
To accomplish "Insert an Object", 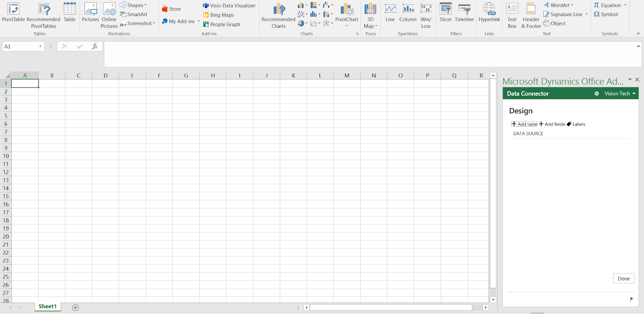I will coord(554,23).
